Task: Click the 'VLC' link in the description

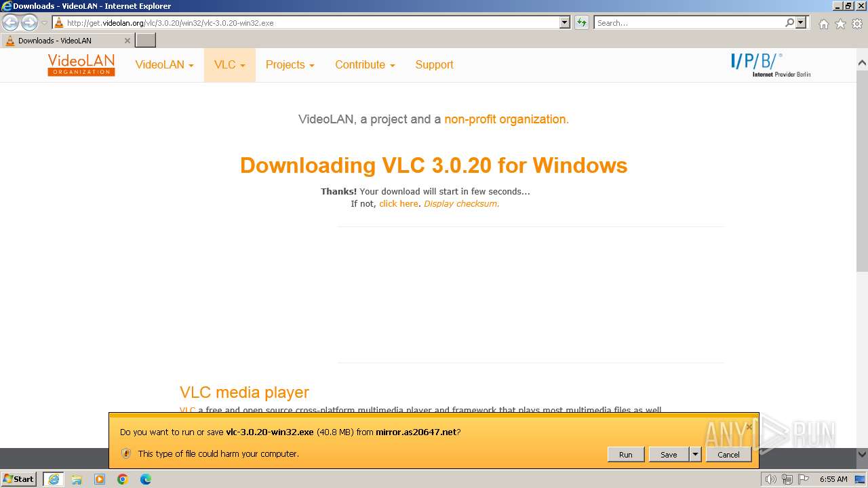Action: point(187,410)
